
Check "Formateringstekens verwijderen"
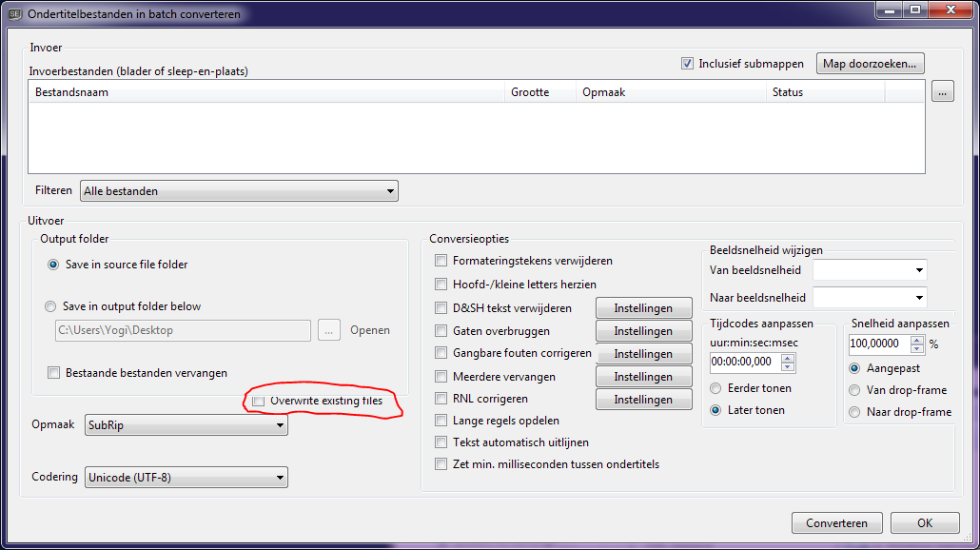(441, 260)
